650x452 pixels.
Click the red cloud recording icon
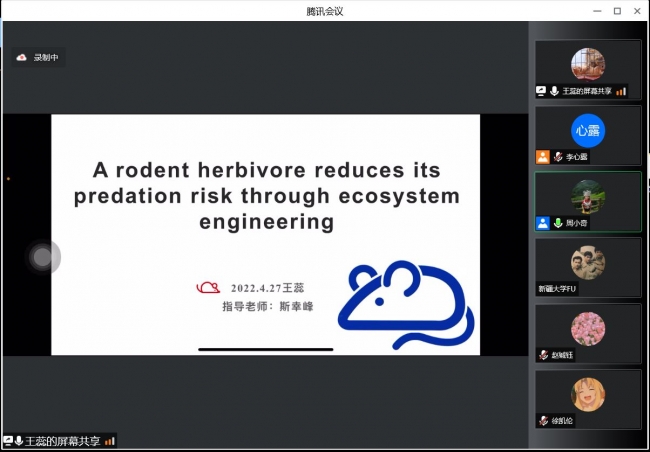point(22,58)
